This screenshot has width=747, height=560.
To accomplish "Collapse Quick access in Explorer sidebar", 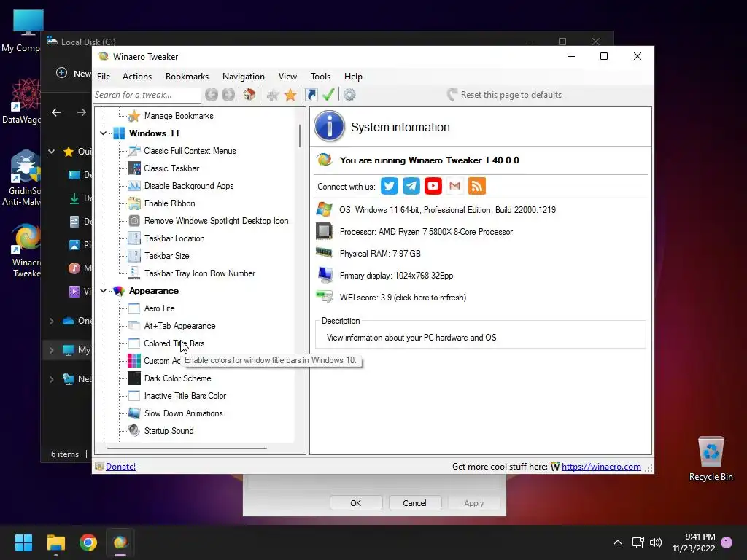I will click(x=52, y=152).
